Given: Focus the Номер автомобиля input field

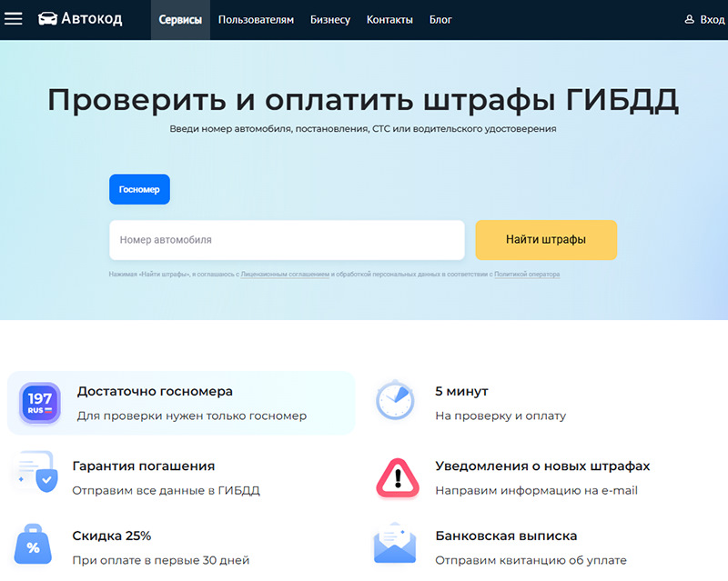Looking at the screenshot, I should 287,240.
